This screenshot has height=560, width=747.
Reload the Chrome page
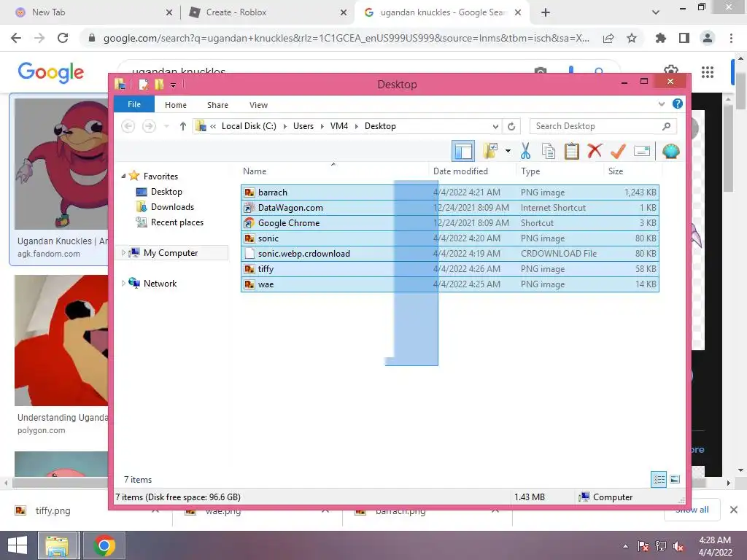(x=63, y=38)
